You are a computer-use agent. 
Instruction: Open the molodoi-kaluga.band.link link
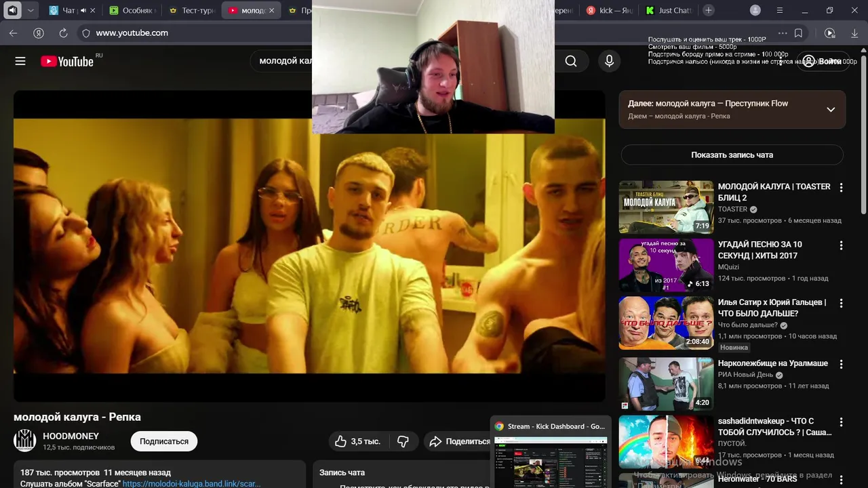pos(191,484)
